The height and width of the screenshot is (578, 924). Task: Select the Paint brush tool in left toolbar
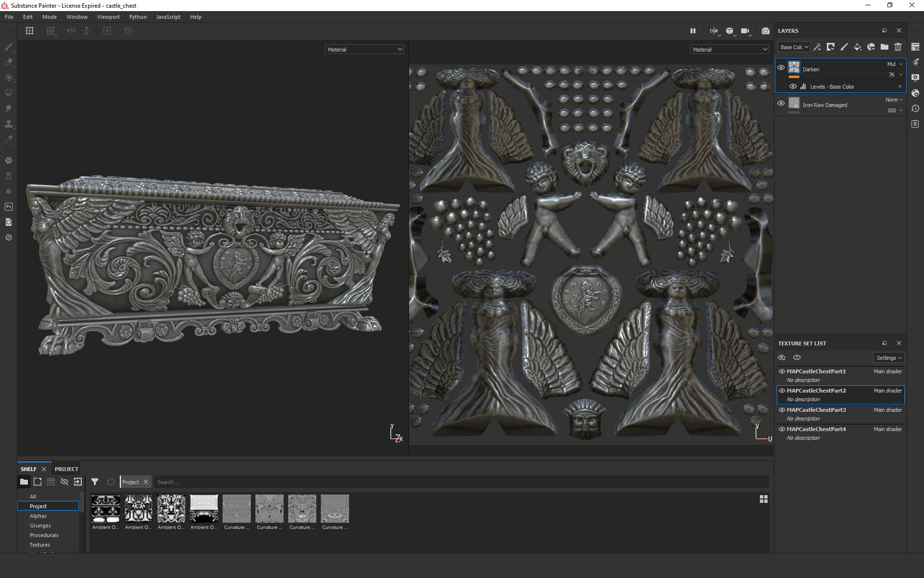coord(9,47)
